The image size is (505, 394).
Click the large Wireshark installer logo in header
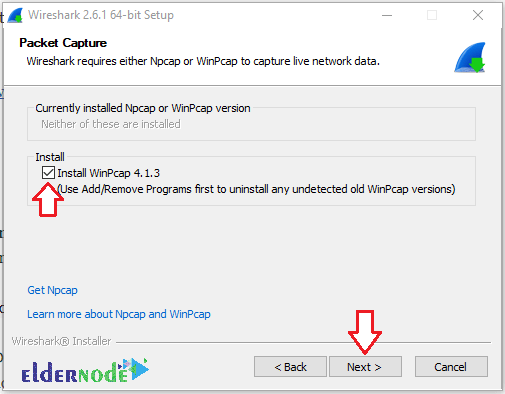click(470, 57)
